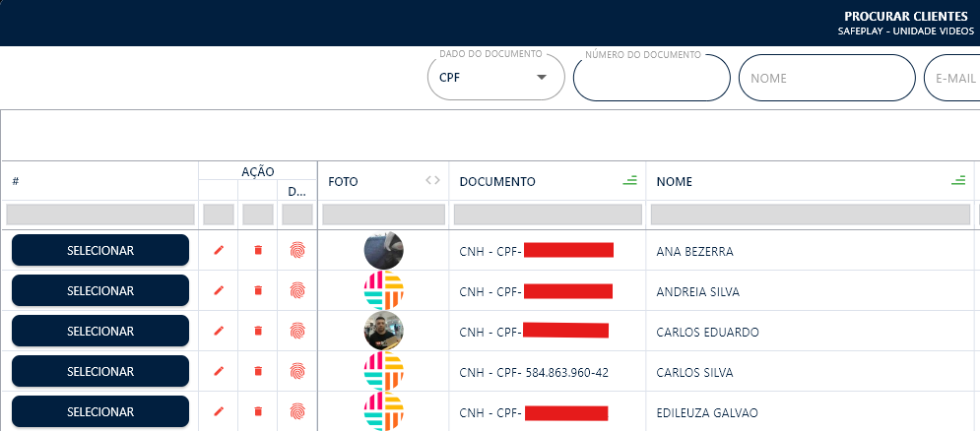Click the Documento column sort icon
980x431 pixels.
click(x=629, y=180)
